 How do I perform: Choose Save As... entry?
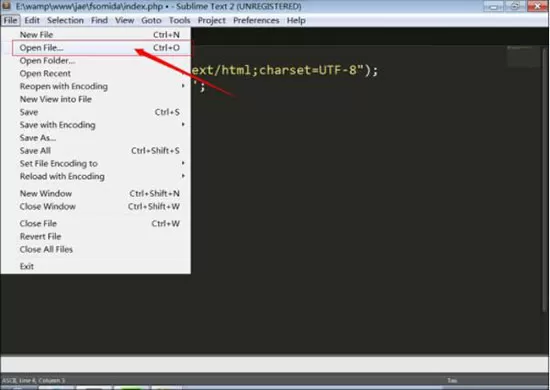tap(96, 138)
